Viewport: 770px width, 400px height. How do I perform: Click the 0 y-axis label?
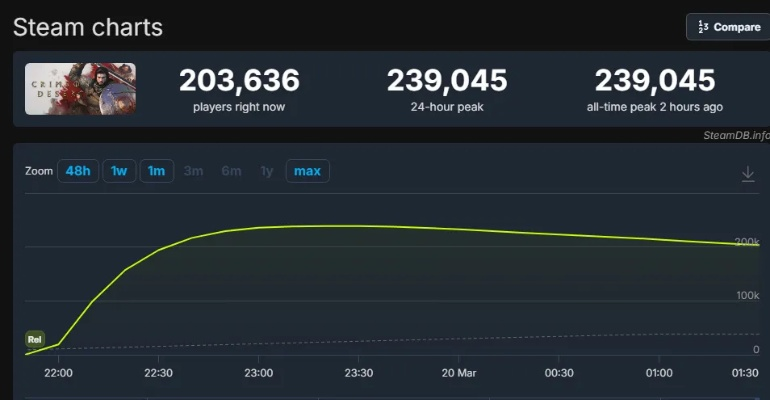(756, 349)
